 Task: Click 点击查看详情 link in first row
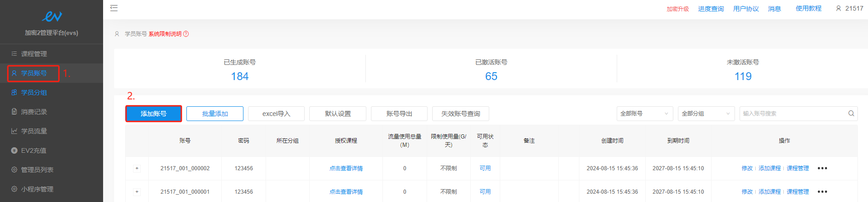click(346, 168)
